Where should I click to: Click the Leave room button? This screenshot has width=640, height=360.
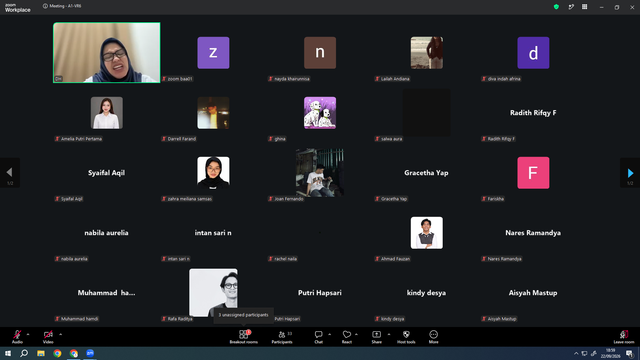(x=624, y=337)
